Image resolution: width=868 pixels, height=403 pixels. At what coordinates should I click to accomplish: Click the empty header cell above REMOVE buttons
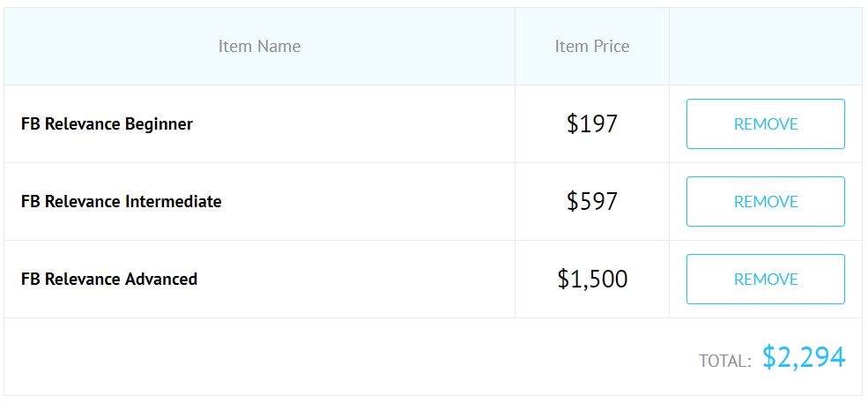(766, 46)
